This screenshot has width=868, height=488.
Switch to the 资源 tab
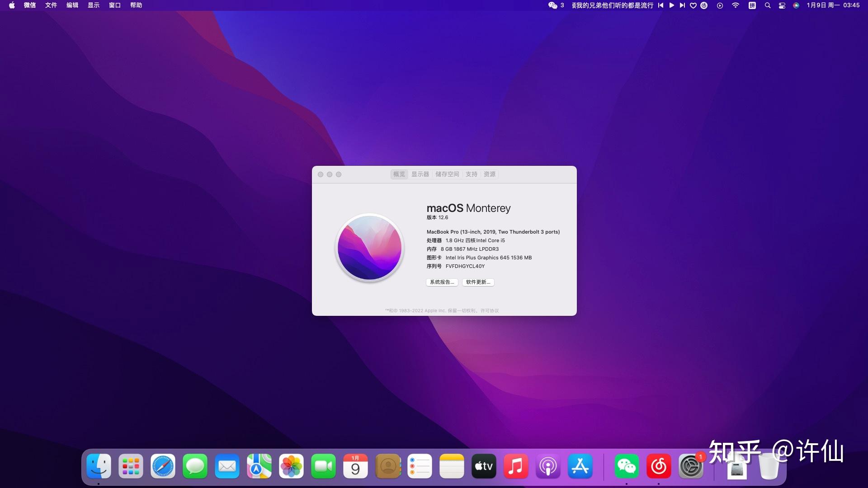(x=490, y=174)
